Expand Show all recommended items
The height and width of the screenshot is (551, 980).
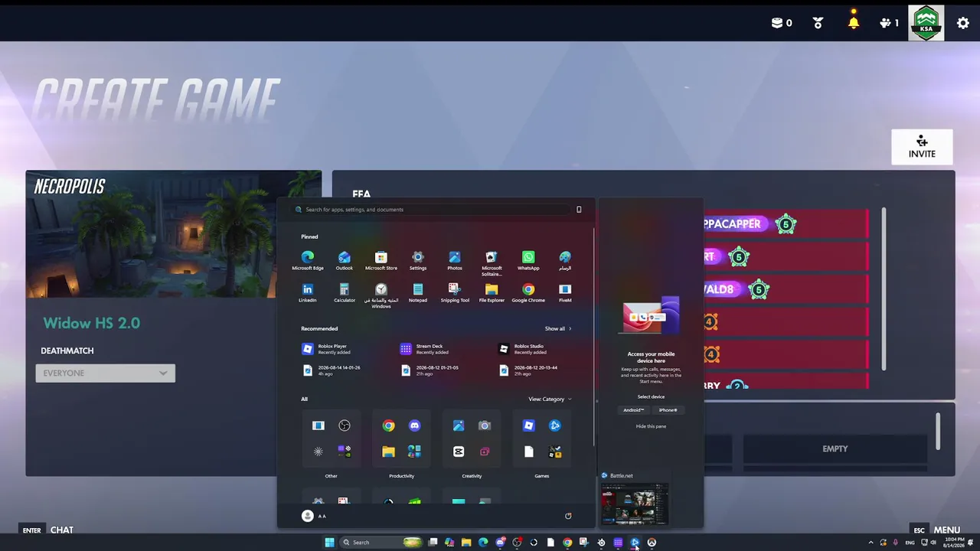[558, 328]
